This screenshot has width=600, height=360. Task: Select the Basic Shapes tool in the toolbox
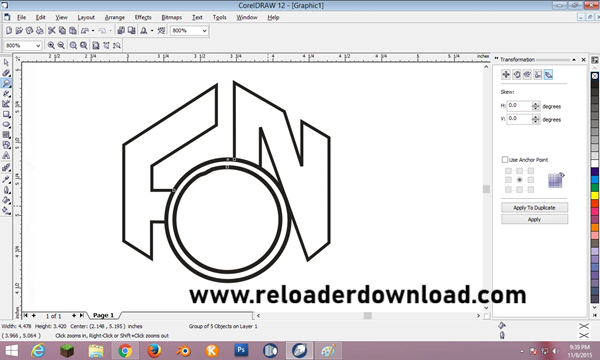point(6,145)
